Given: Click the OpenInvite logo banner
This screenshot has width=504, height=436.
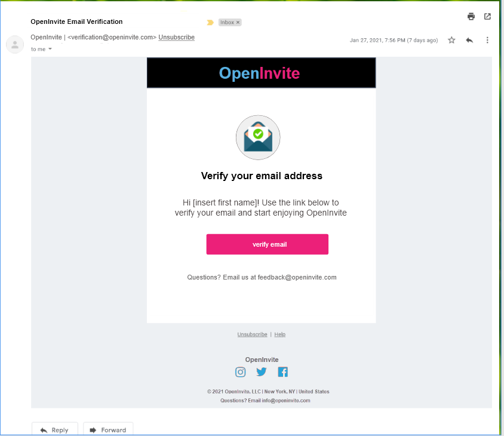Looking at the screenshot, I should (260, 73).
